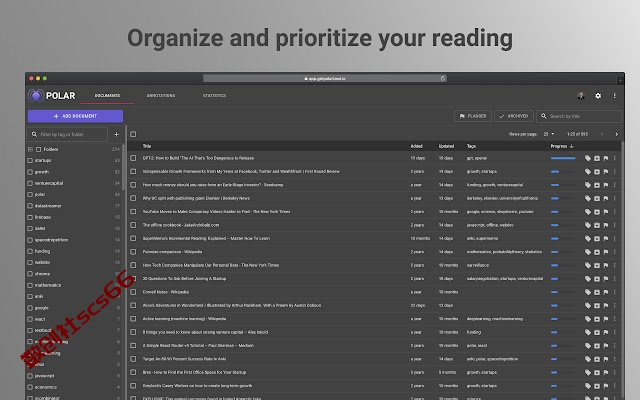Sort by the Progress column header
640x400 pixels.
[x=562, y=146]
